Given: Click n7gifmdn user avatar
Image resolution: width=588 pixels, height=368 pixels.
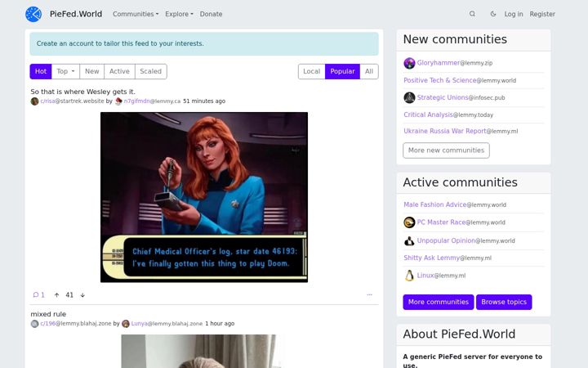Looking at the screenshot, I should click(x=118, y=101).
